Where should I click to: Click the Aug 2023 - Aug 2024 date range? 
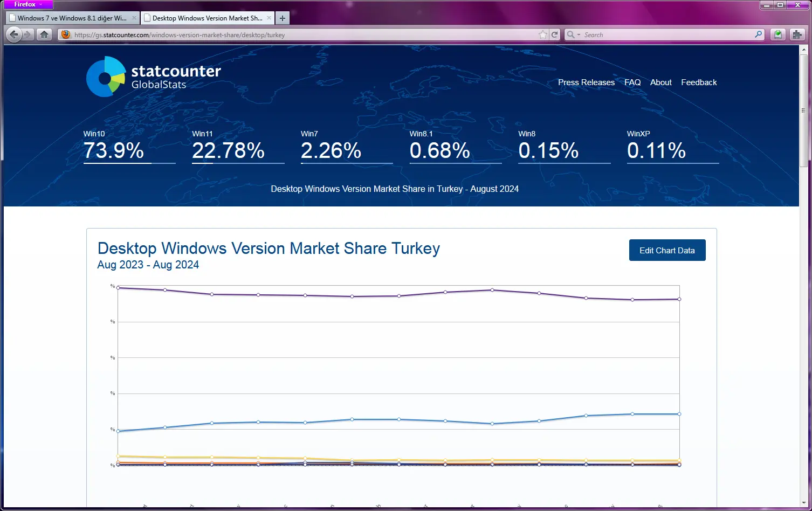[x=148, y=265]
